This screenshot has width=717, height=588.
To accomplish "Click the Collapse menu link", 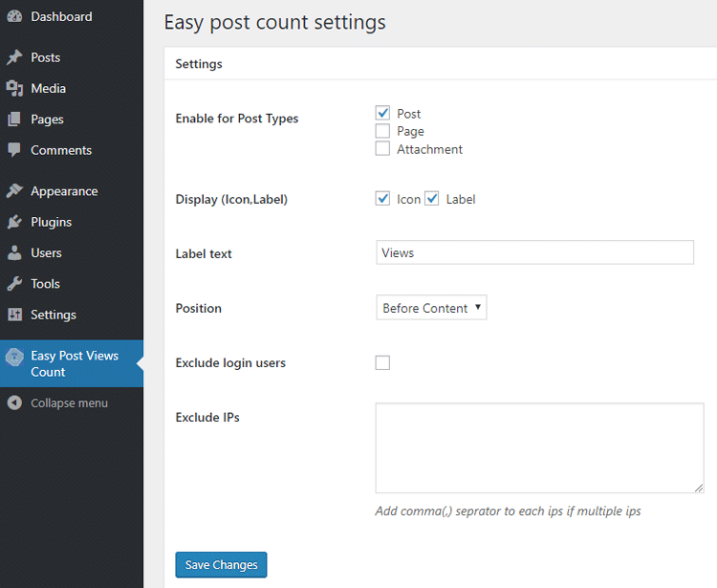I will (69, 403).
